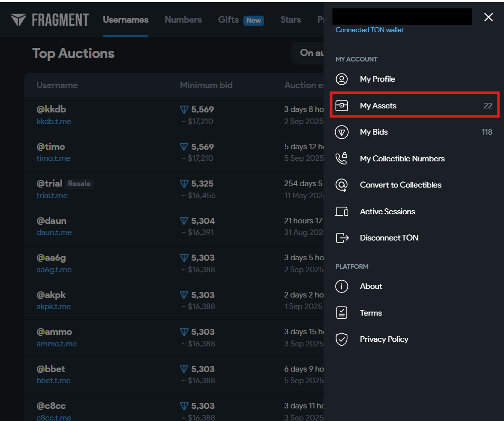The width and height of the screenshot is (504, 421).
Task: Click the Active Sessions devices icon
Action: tap(342, 212)
